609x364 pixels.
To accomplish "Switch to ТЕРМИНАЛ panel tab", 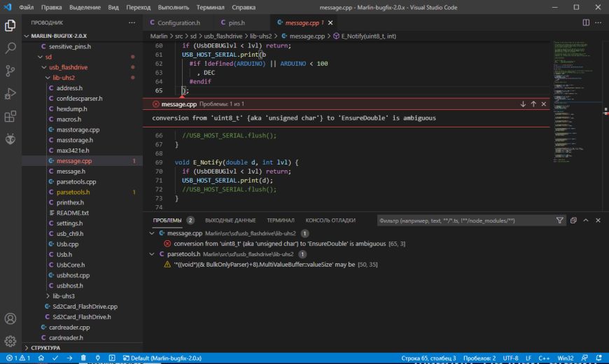I will click(281, 220).
